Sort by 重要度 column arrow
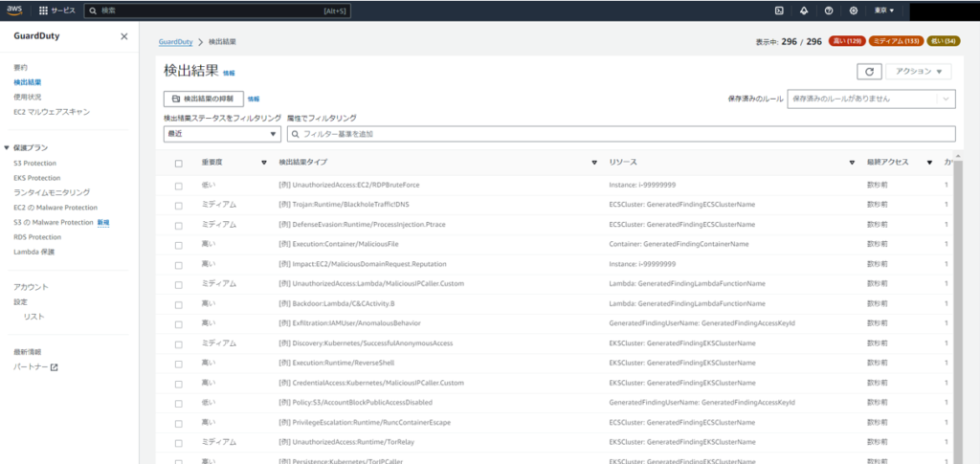This screenshot has width=980, height=464. 264,163
